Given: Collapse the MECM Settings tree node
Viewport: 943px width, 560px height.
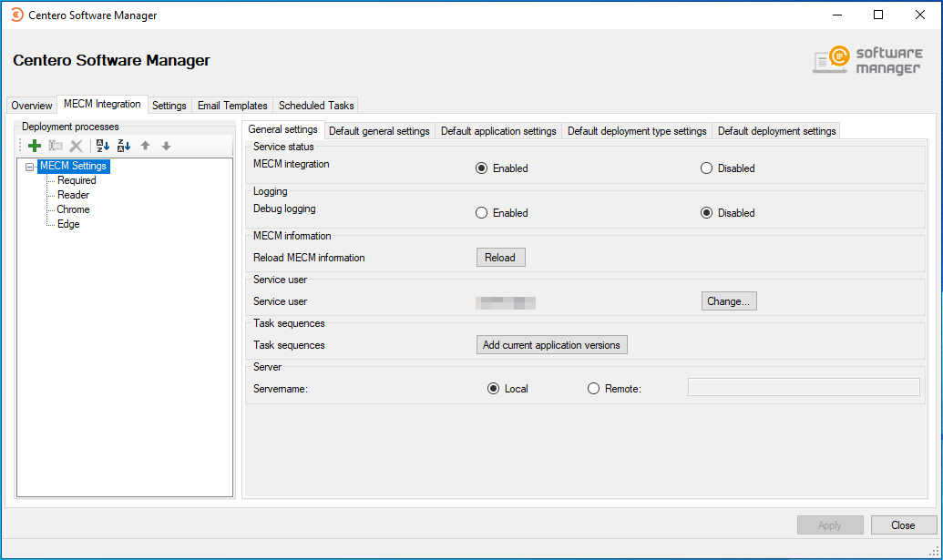Looking at the screenshot, I should point(29,167).
